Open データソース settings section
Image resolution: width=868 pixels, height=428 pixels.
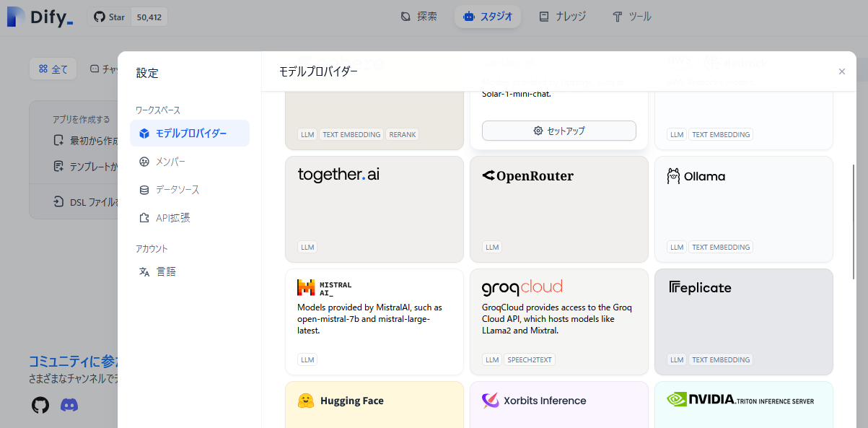190,190
